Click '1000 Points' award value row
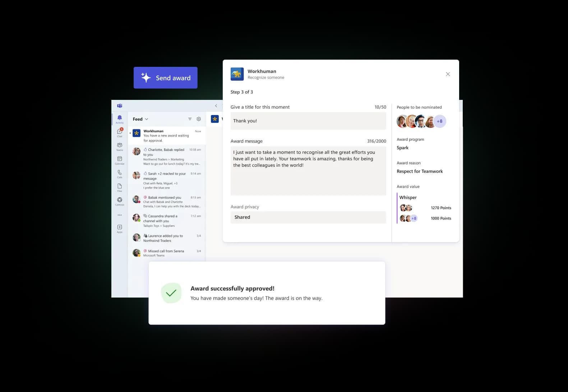This screenshot has width=568, height=392. click(425, 218)
